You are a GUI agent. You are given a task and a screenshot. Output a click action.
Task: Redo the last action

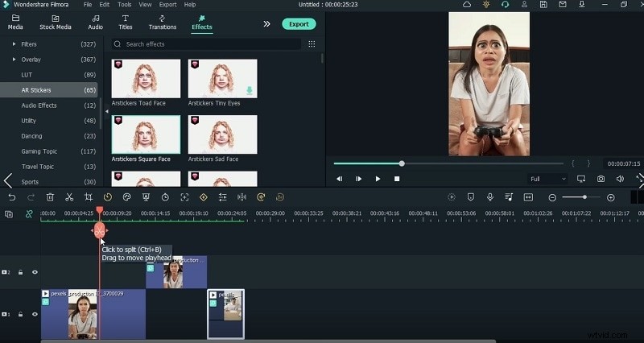31,197
